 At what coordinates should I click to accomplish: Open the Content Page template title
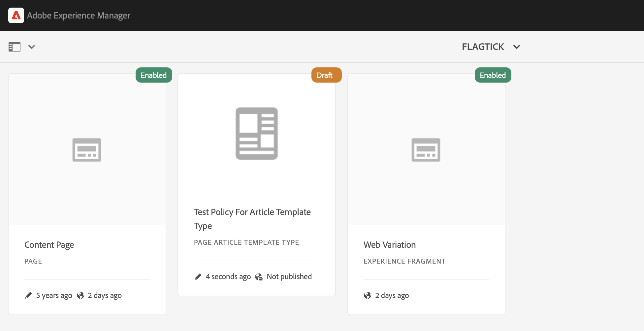[49, 245]
